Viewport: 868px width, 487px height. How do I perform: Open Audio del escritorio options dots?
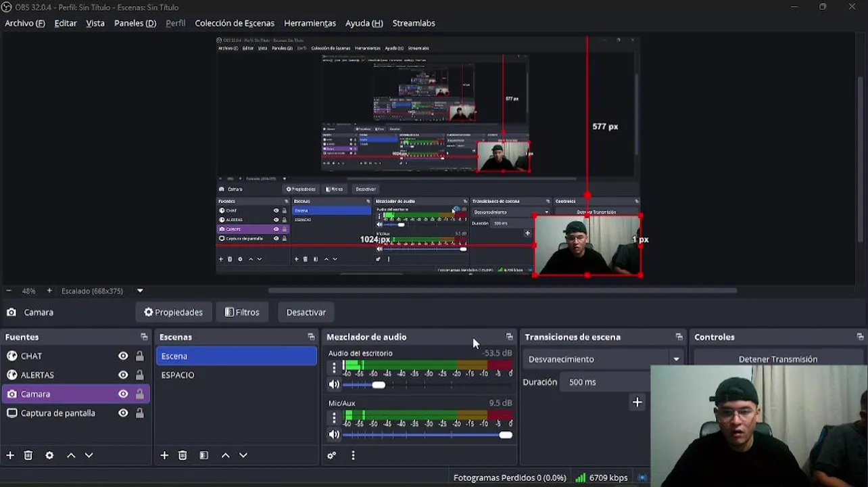point(333,367)
